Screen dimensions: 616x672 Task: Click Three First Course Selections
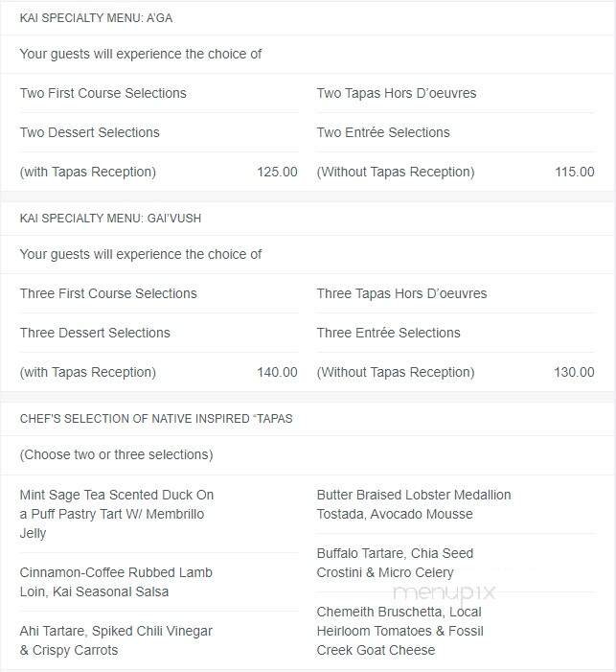tap(108, 293)
